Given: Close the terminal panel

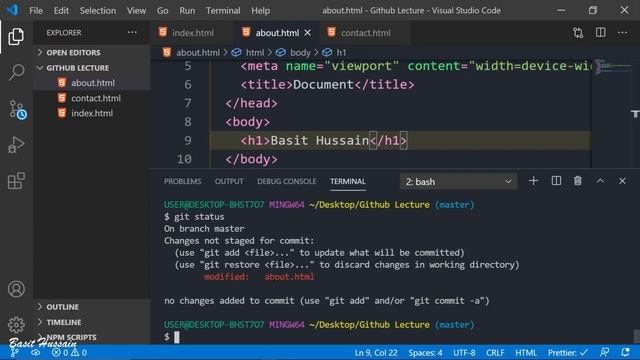Looking at the screenshot, I should click(622, 181).
